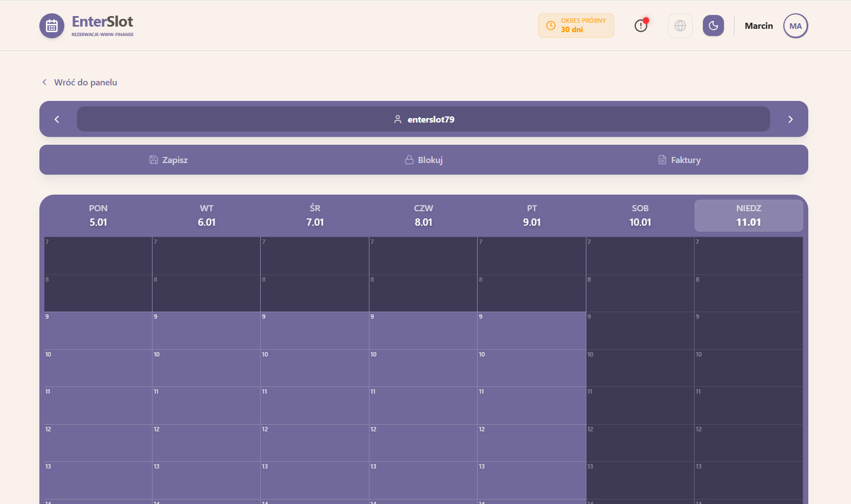Click the padlock icon on Blokuj

(409, 160)
